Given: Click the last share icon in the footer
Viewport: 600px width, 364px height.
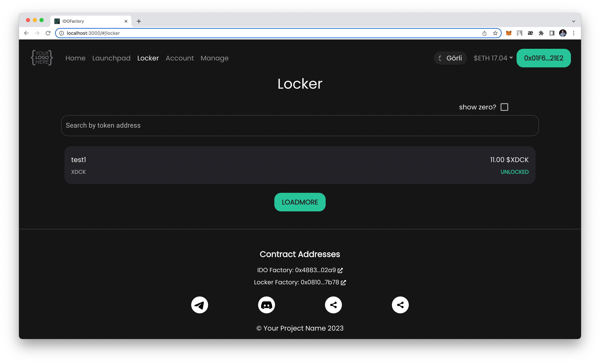Looking at the screenshot, I should (400, 305).
